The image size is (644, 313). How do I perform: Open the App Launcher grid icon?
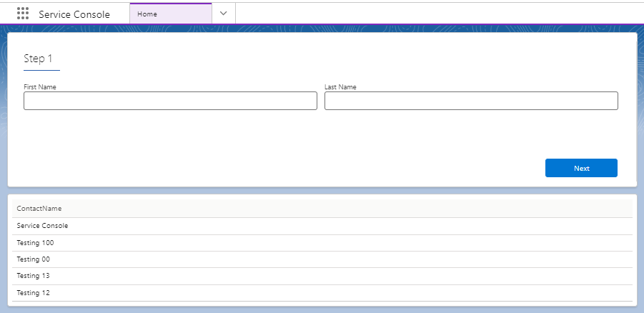point(23,14)
